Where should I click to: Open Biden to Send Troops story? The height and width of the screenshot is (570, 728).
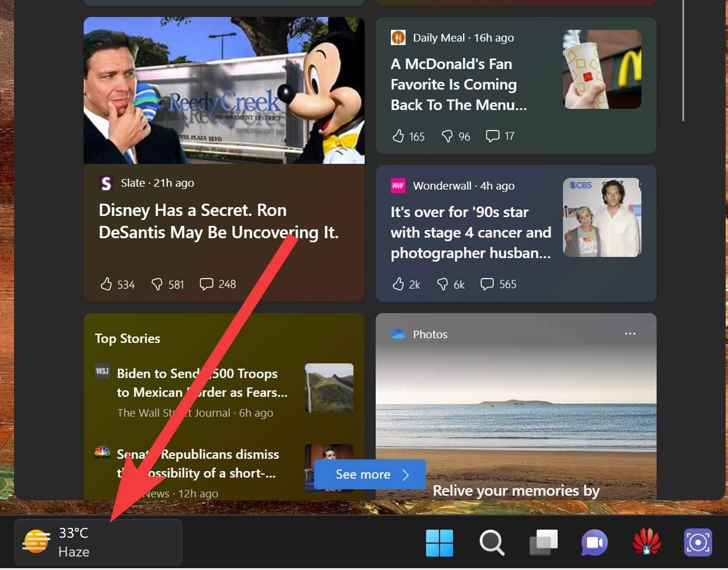(202, 383)
